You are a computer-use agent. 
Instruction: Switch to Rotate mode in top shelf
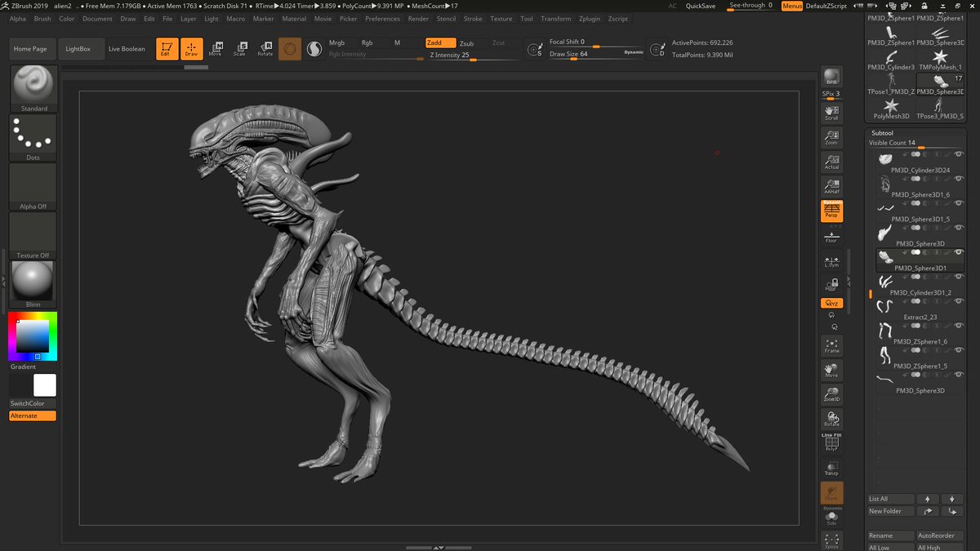point(265,49)
